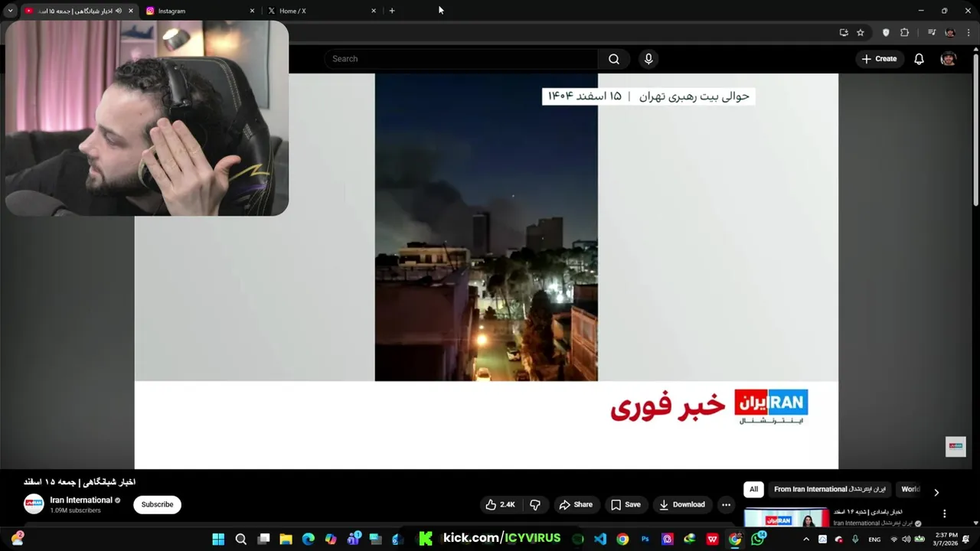Open Chrome media controls icon
This screenshot has height=551, width=980.
tap(931, 32)
